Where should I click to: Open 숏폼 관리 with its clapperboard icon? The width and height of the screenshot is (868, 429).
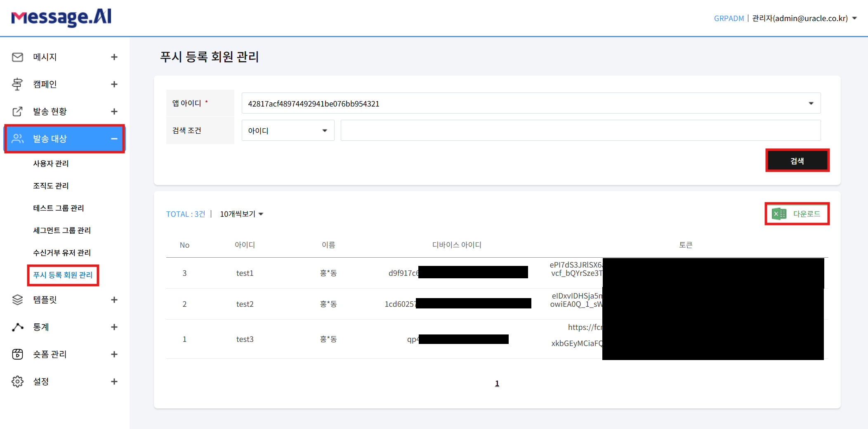(x=17, y=354)
